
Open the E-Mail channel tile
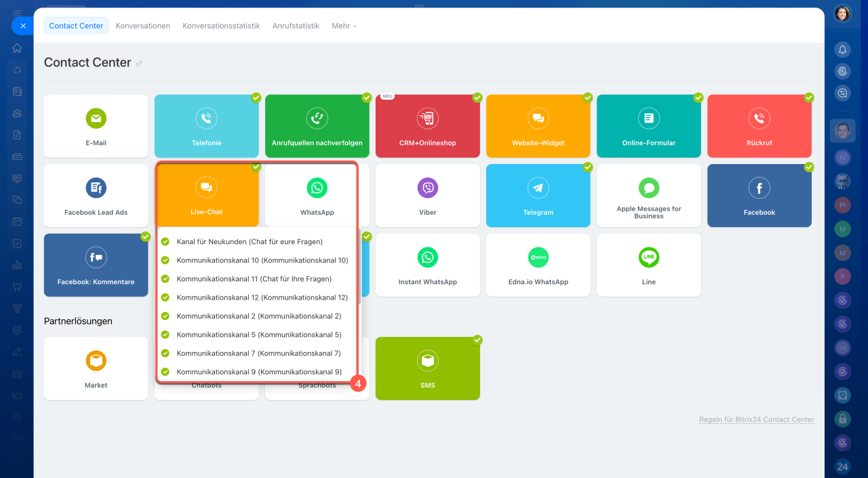96,126
